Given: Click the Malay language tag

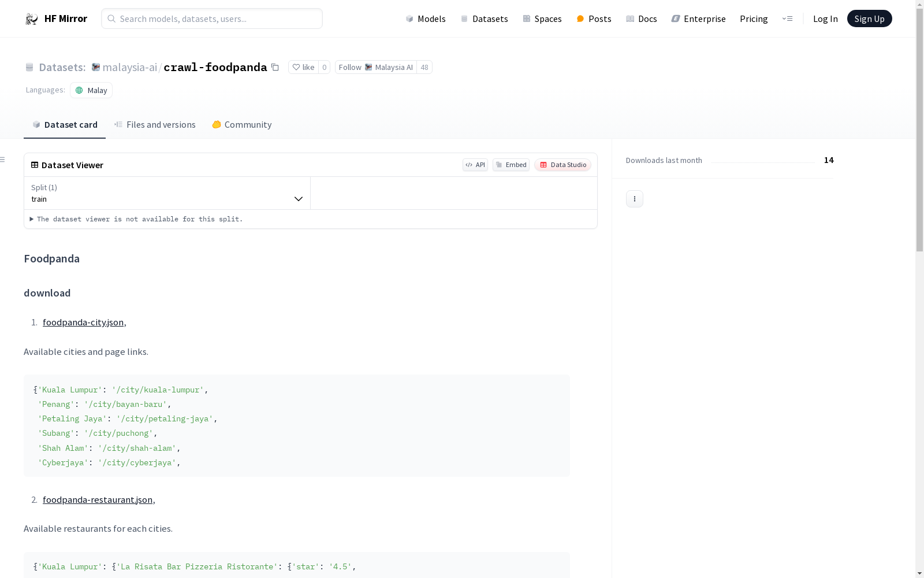Looking at the screenshot, I should point(91,90).
